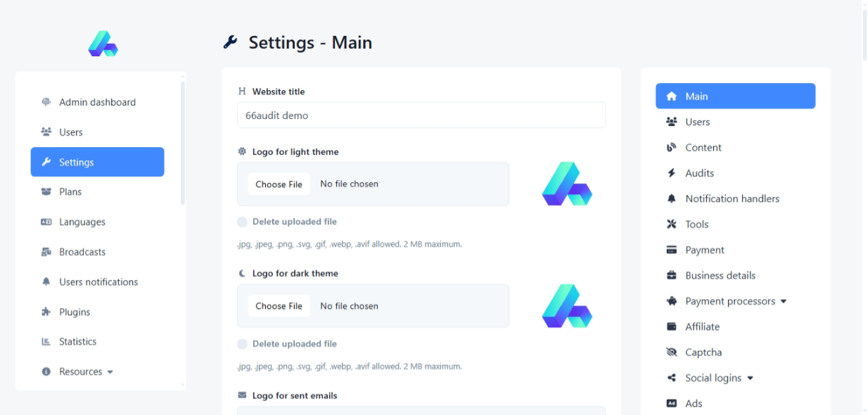The image size is (868, 415).
Task: Click the dark theme logo preview image
Action: click(567, 306)
